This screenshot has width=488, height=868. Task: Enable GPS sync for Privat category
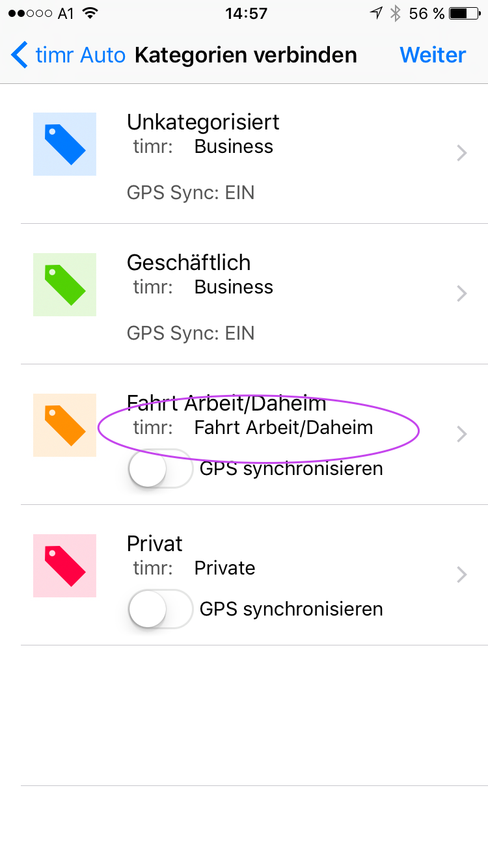pos(161,609)
